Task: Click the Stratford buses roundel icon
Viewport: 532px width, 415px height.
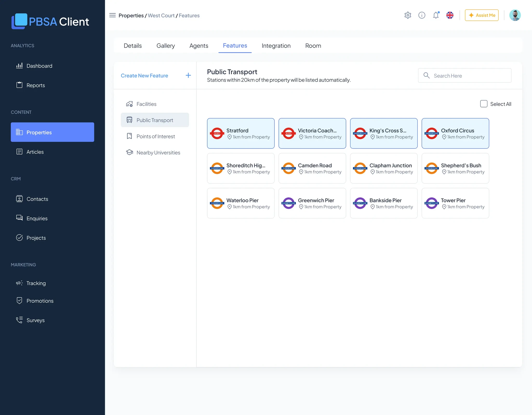Action: (217, 133)
